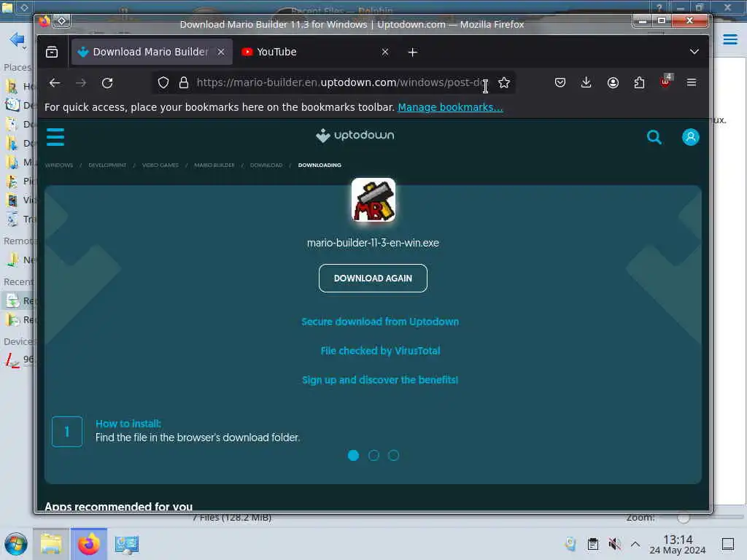Viewport: 747px width, 560px height.
Task: List all tabs with chevron dropdown
Action: [694, 52]
